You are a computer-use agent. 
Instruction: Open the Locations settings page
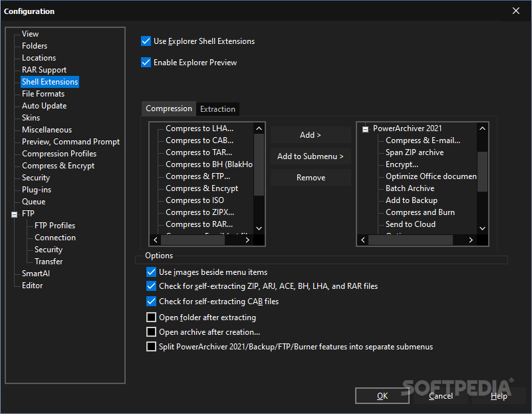tap(39, 58)
